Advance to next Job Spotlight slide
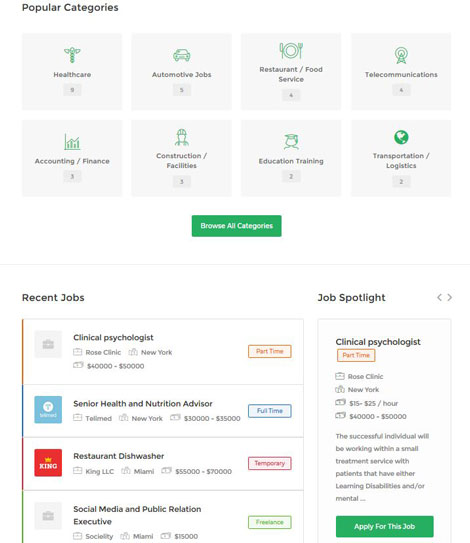470x543 pixels. tap(449, 297)
